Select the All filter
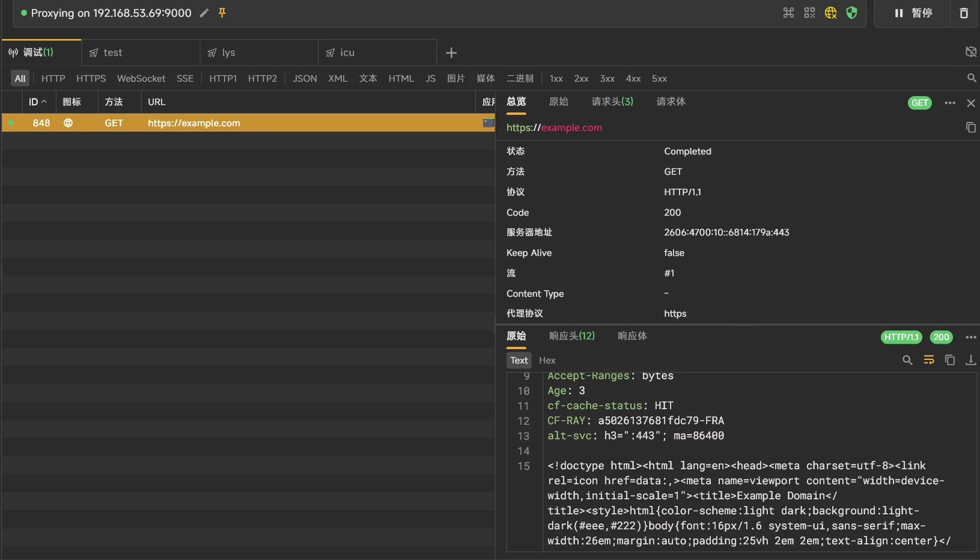The height and width of the screenshot is (560, 980). [x=20, y=78]
